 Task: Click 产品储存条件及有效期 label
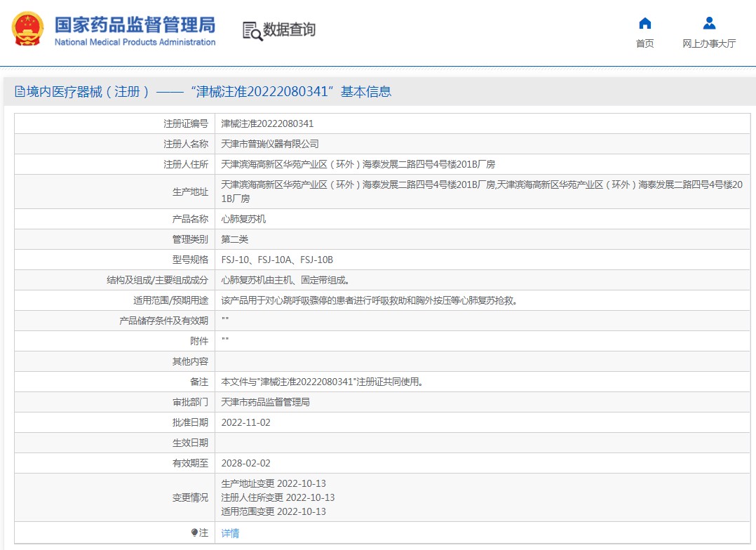tap(163, 321)
